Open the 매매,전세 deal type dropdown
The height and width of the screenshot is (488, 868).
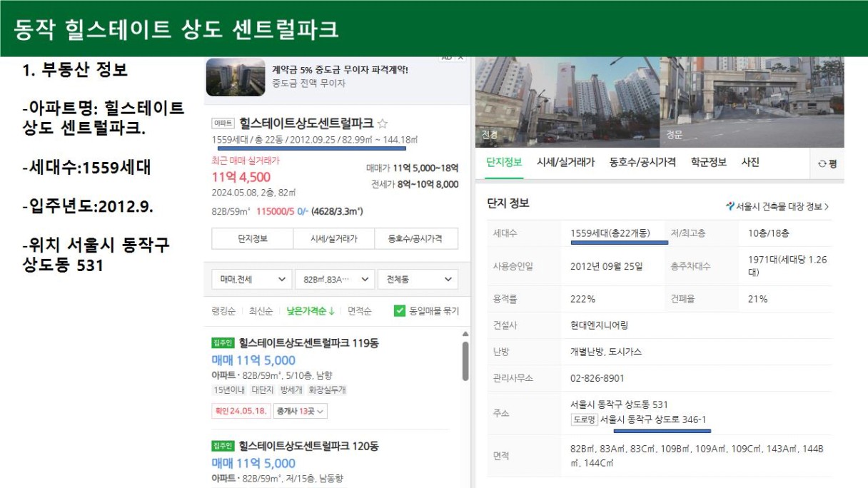tap(251, 280)
